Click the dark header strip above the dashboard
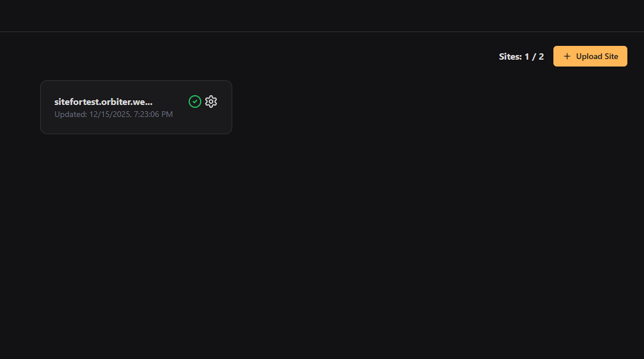Screen dimensions: 644x359 (322, 15)
